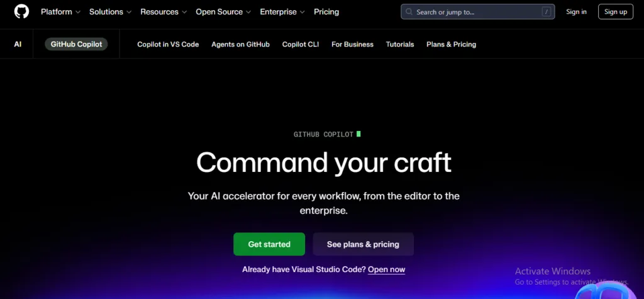Click the green Get started button
This screenshot has height=299, width=644.
pyautogui.click(x=269, y=244)
